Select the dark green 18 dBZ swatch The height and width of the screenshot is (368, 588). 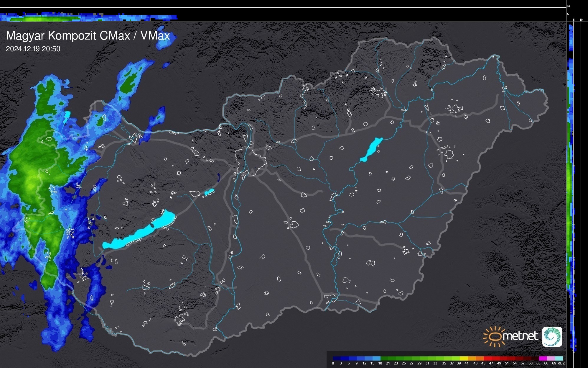(x=384, y=358)
